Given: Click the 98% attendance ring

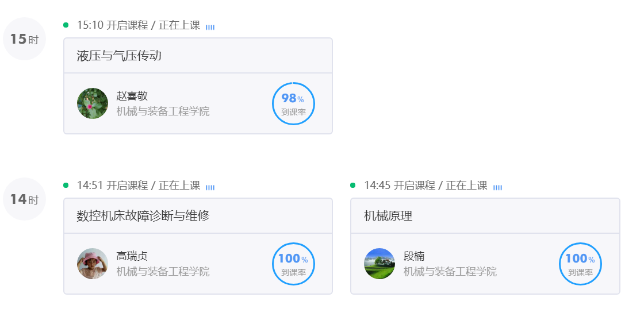Looking at the screenshot, I should [x=293, y=104].
